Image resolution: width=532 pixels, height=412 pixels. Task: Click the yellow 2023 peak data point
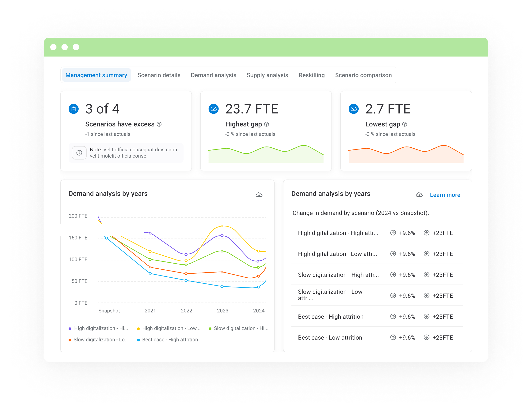222,226
